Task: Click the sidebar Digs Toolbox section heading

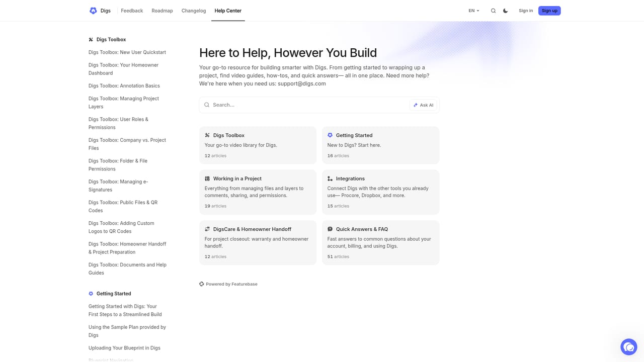Action: (x=111, y=39)
